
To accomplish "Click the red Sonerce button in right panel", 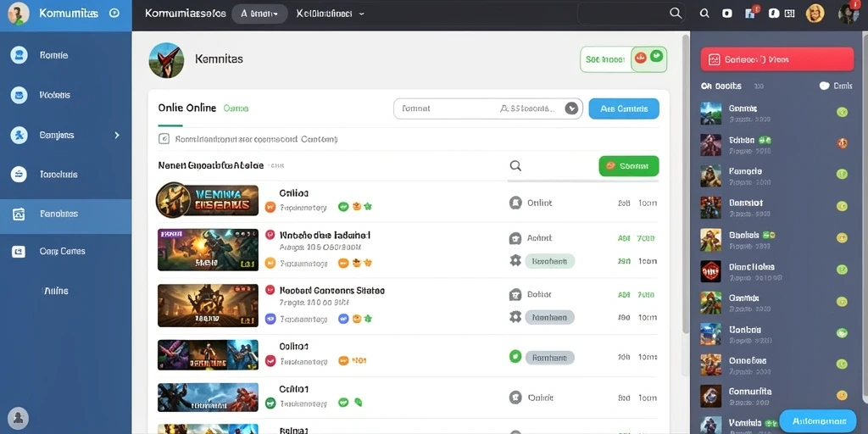I will pos(777,59).
